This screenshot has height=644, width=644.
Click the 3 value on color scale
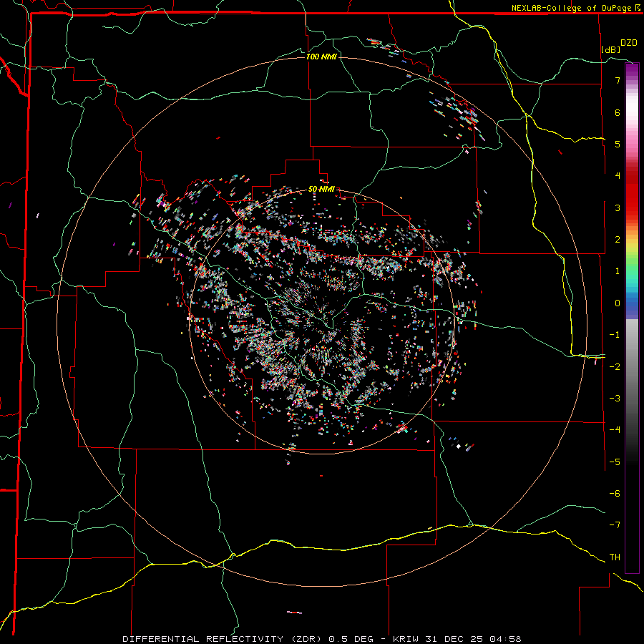tap(618, 208)
